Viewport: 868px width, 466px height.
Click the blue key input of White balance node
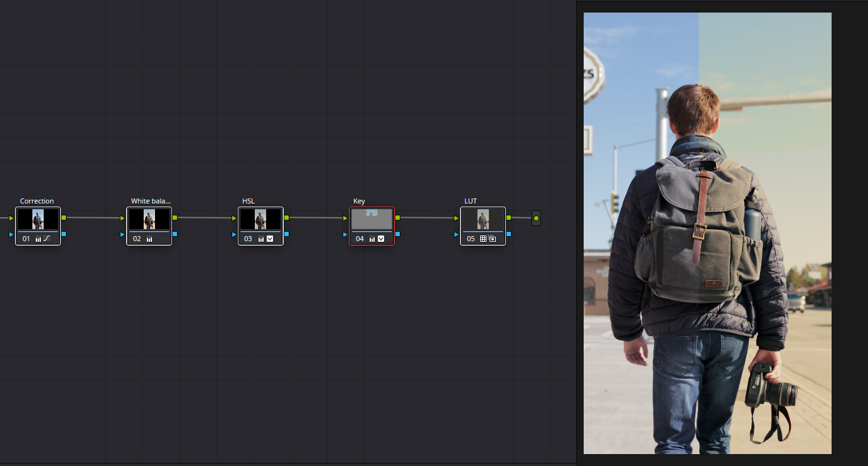(x=123, y=234)
